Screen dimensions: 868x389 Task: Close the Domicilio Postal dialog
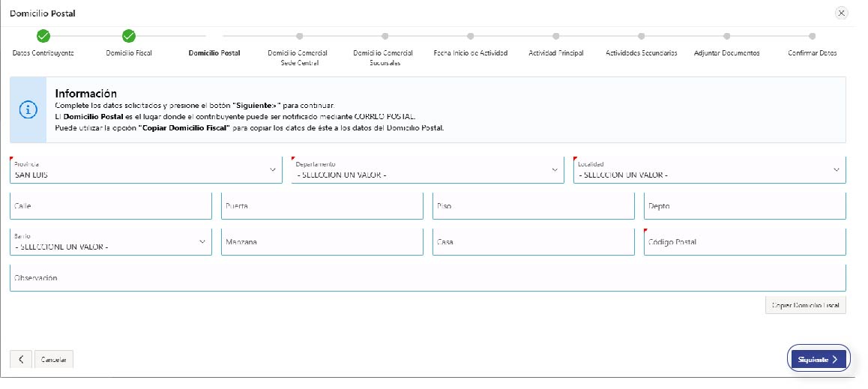pyautogui.click(x=841, y=13)
